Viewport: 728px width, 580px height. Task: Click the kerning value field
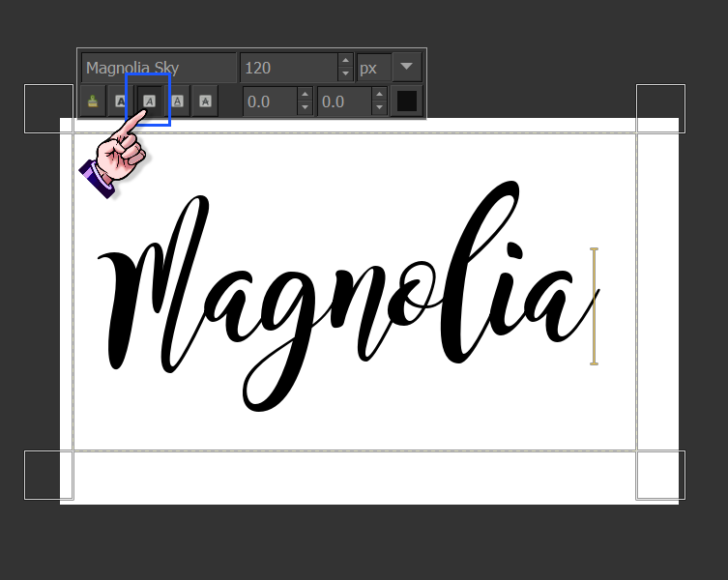[344, 101]
